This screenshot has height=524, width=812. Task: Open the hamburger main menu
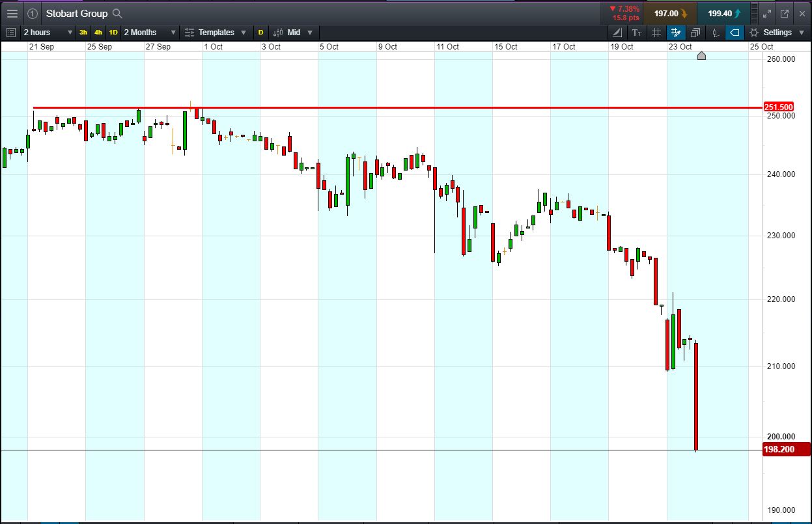pyautogui.click(x=12, y=13)
